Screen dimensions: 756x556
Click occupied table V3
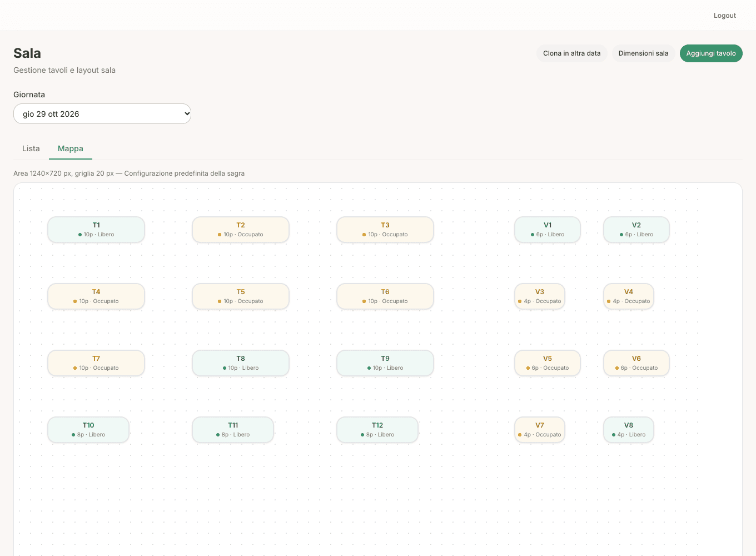(540, 296)
